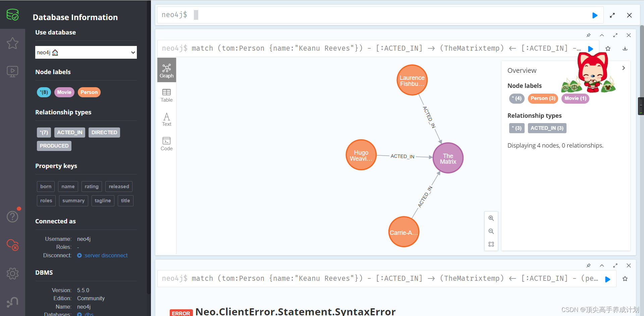Switch to Code view
Image resolution: width=644 pixels, height=316 pixels.
(x=167, y=144)
